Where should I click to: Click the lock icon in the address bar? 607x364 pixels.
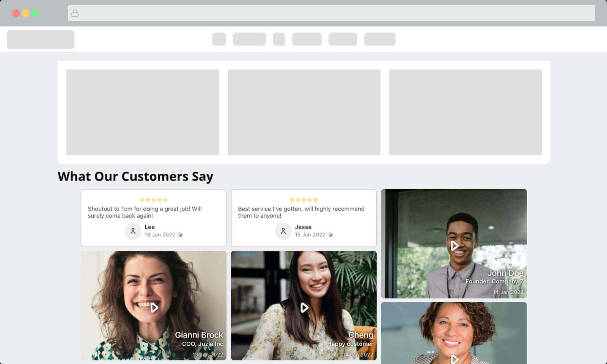75,13
